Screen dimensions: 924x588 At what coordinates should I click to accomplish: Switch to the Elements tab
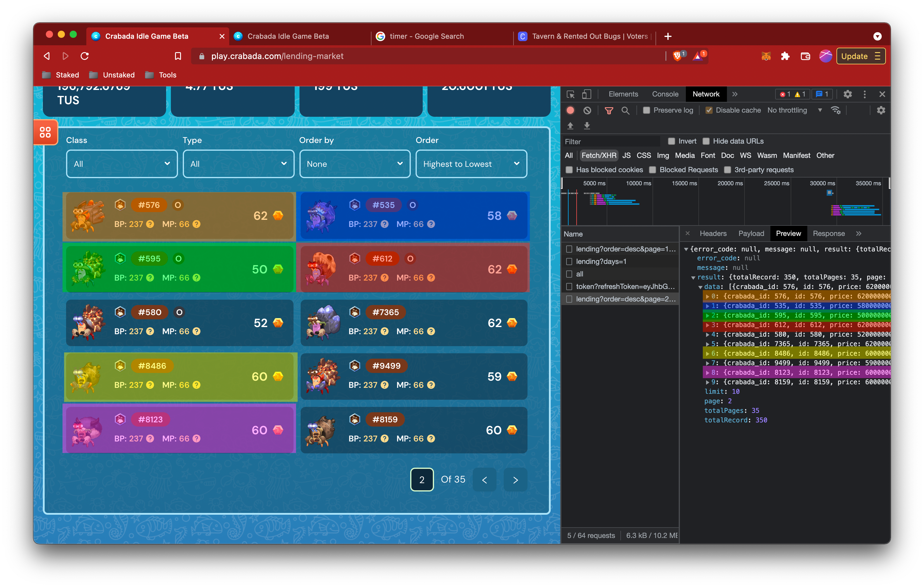pyautogui.click(x=623, y=94)
